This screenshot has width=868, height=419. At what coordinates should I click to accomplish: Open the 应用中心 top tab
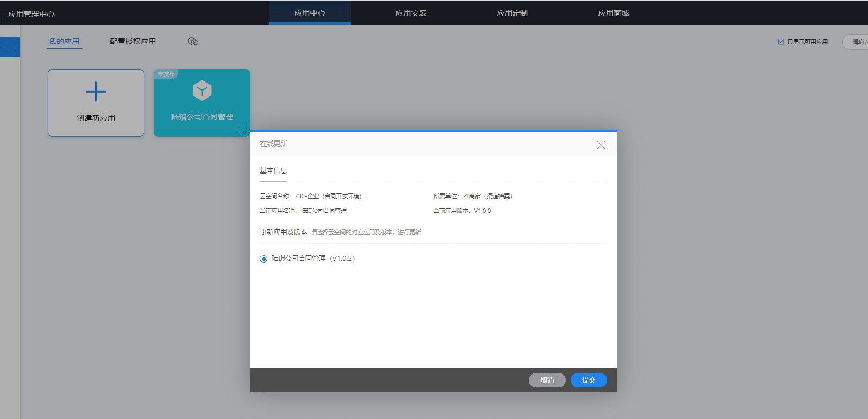pos(310,12)
